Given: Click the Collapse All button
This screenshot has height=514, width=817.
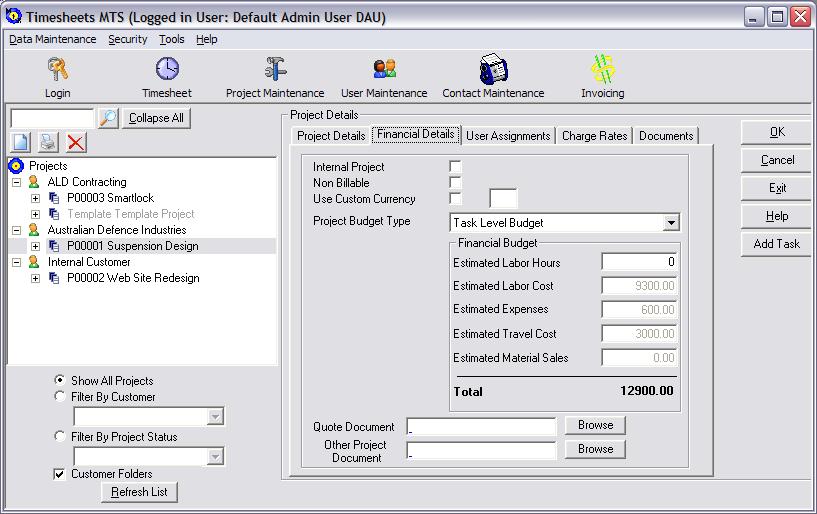Looking at the screenshot, I should point(156,118).
